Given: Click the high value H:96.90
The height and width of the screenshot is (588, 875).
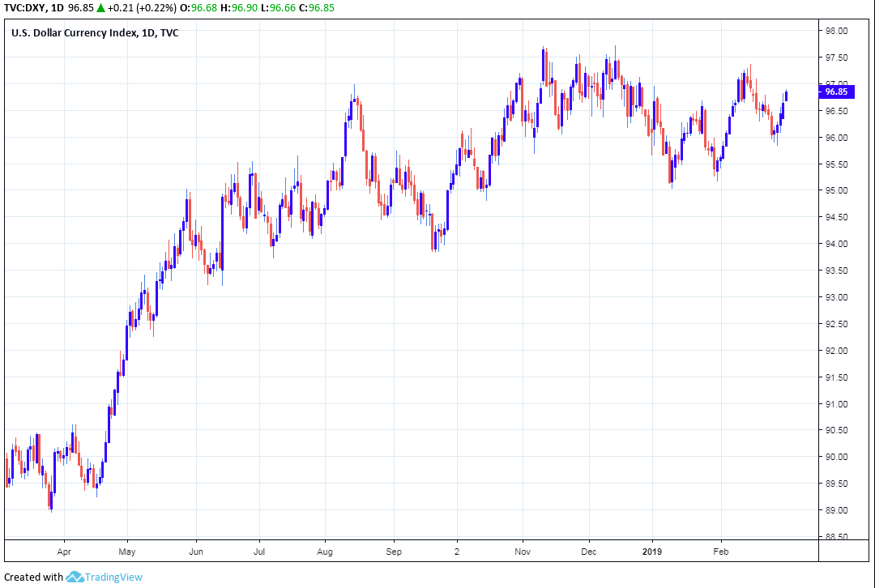Looking at the screenshot, I should 245,8.
